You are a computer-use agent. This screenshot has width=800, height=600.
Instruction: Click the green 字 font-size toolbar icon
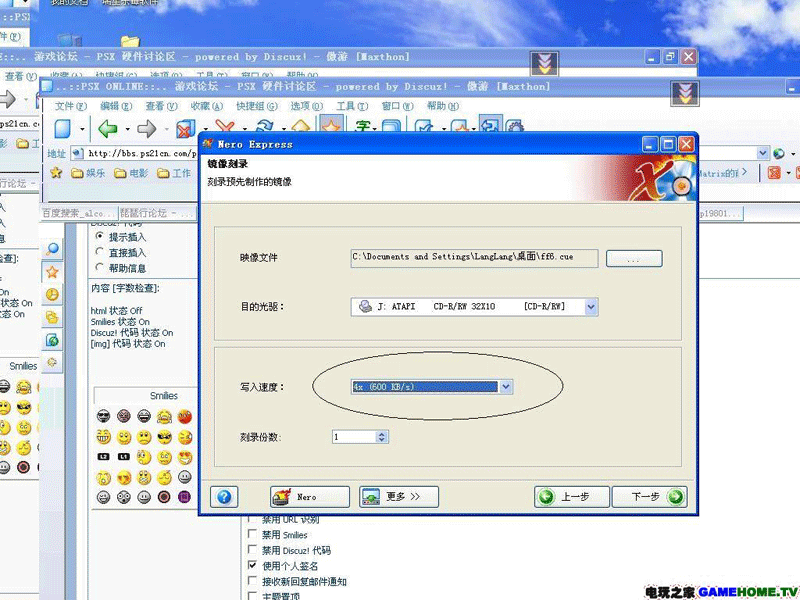tap(363, 127)
